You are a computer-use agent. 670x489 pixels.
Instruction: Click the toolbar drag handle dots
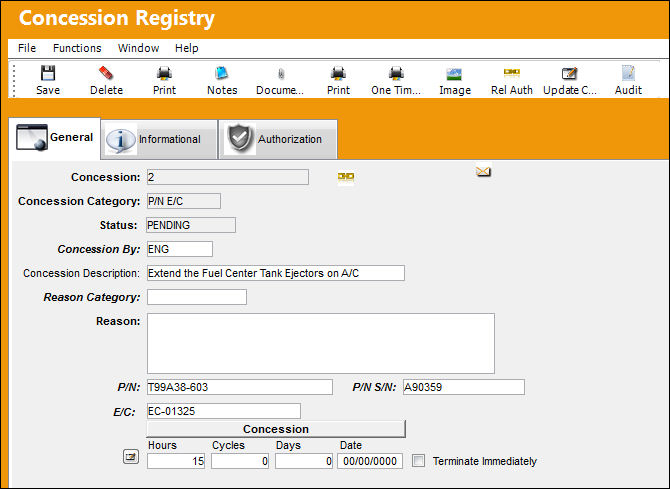tap(14, 80)
